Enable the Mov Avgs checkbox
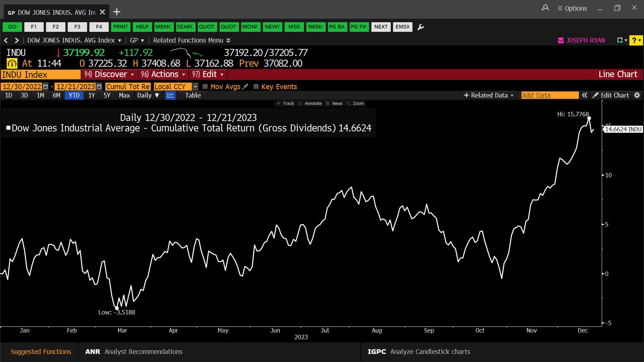This screenshot has height=362, width=644. click(x=205, y=87)
